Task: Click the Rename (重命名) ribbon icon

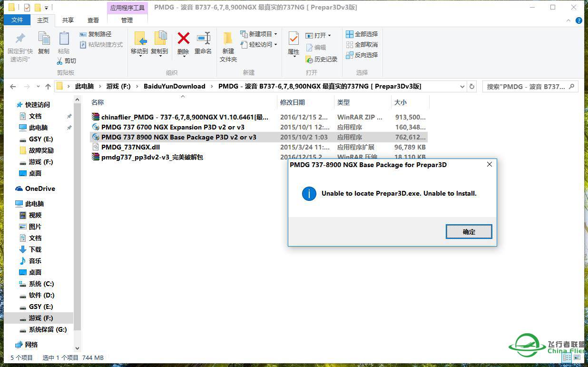Action: coord(203,39)
